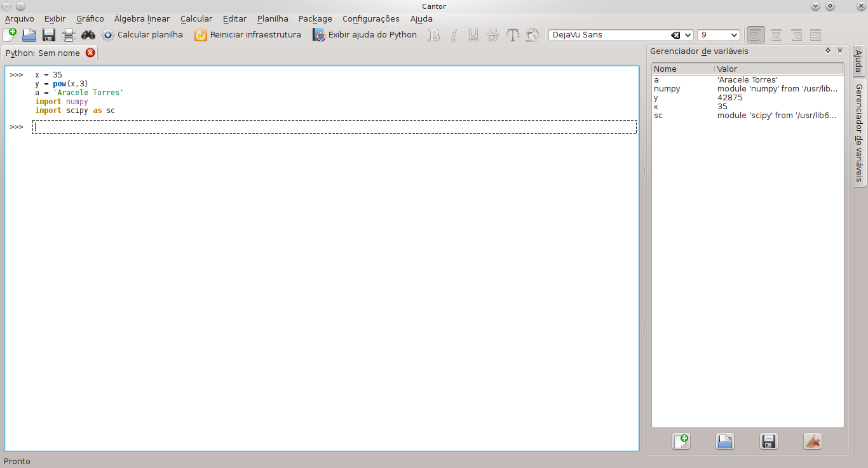Viewport: 868px width, 468px height.
Task: Open the Gráfico menu
Action: coord(90,19)
